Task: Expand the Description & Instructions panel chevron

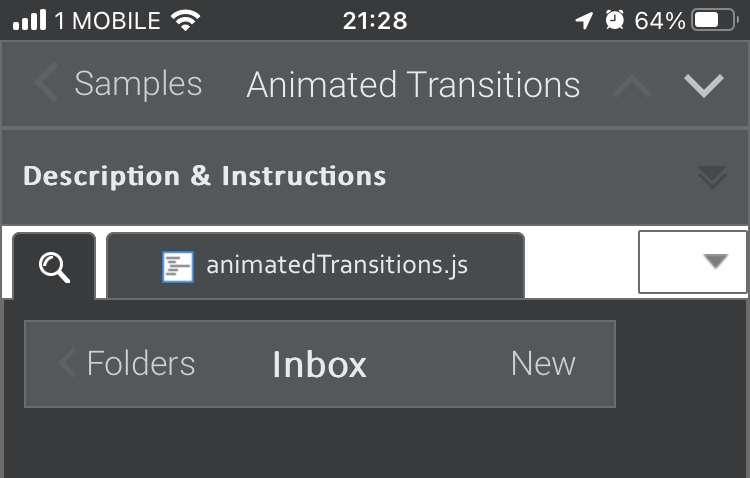Action: click(x=711, y=177)
